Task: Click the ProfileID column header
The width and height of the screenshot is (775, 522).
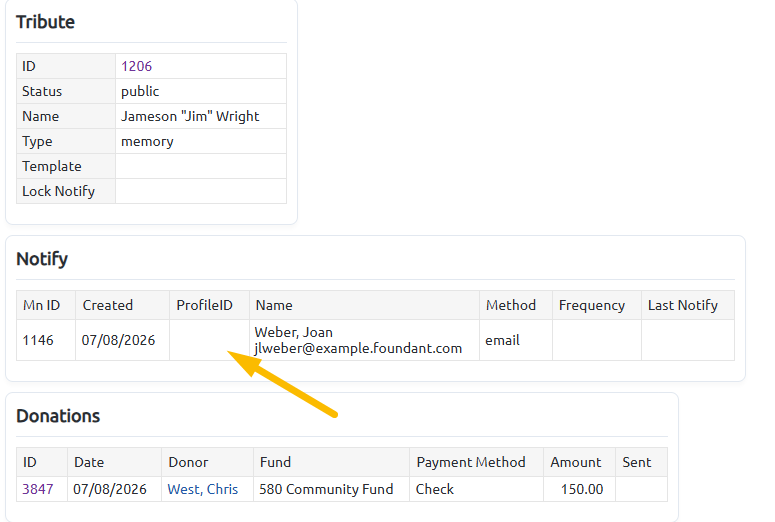Action: pyautogui.click(x=209, y=305)
